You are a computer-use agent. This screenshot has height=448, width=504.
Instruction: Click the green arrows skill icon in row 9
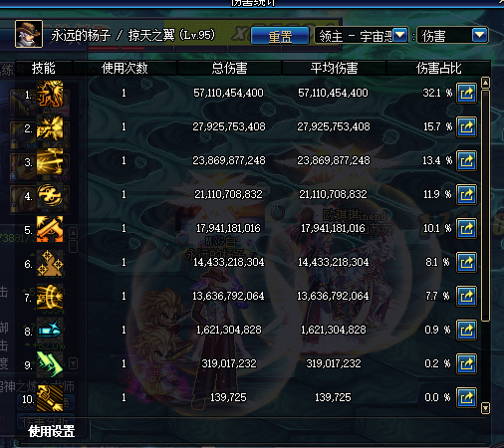[x=50, y=364]
